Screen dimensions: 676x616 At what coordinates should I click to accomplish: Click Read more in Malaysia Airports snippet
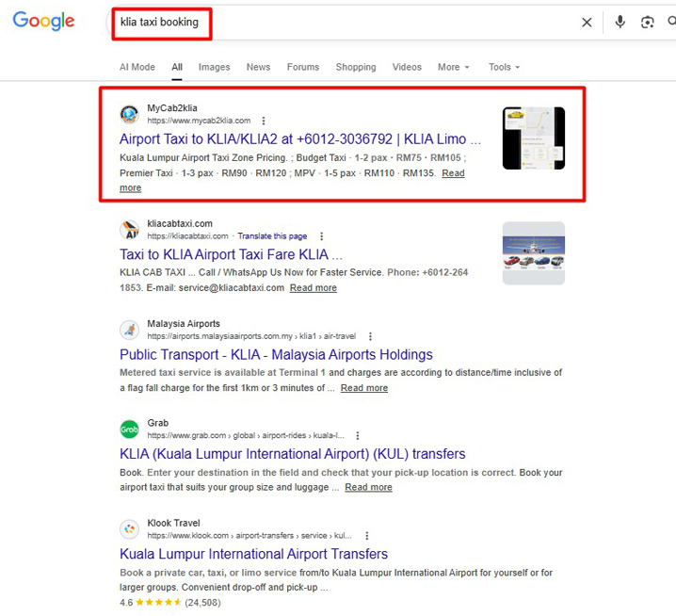tap(363, 388)
